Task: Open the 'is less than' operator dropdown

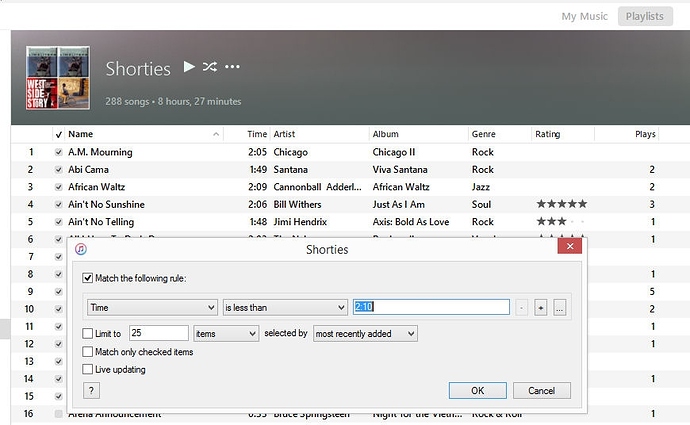Action: tap(285, 308)
